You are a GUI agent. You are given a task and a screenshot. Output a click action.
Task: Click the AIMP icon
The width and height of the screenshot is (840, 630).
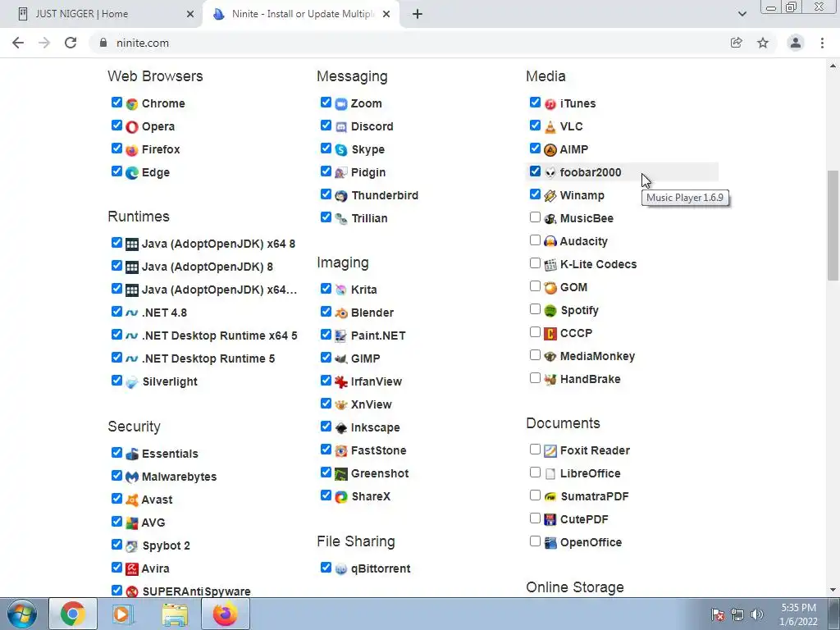click(x=550, y=150)
